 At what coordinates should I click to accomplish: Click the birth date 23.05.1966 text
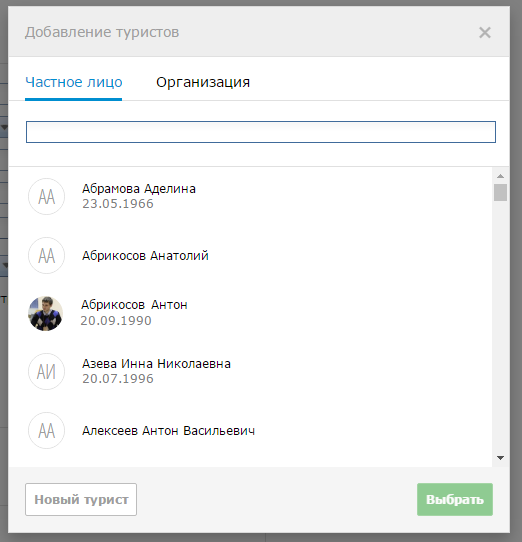pyautogui.click(x=118, y=204)
